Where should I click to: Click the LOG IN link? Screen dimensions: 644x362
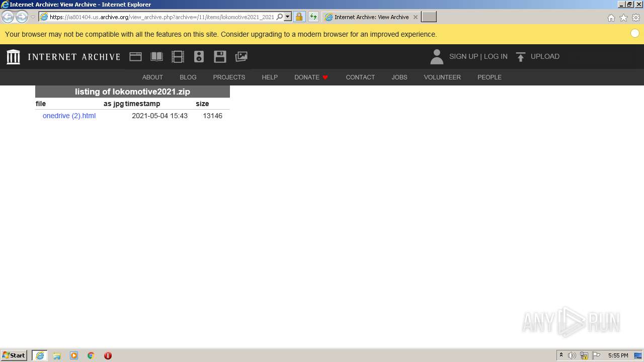click(x=496, y=57)
